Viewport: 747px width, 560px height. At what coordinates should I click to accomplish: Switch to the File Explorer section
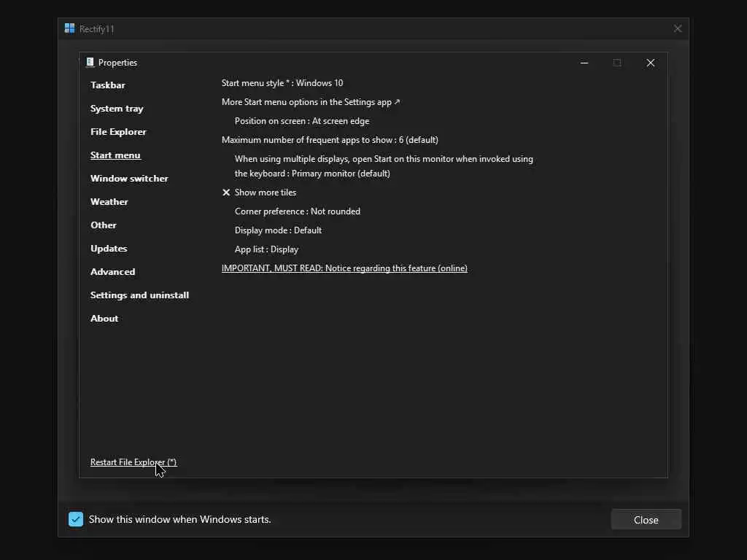click(x=118, y=132)
